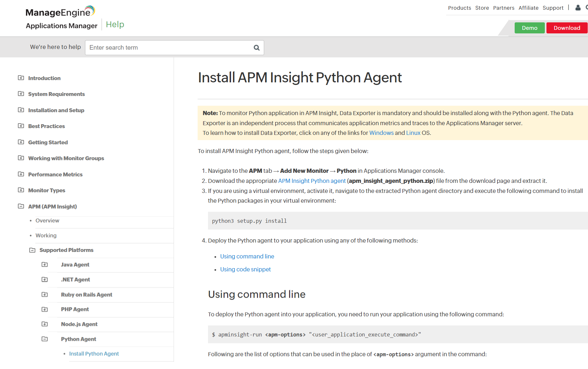The image size is (588, 369).
Task: Expand the Monitor Types section
Action: pyautogui.click(x=21, y=190)
